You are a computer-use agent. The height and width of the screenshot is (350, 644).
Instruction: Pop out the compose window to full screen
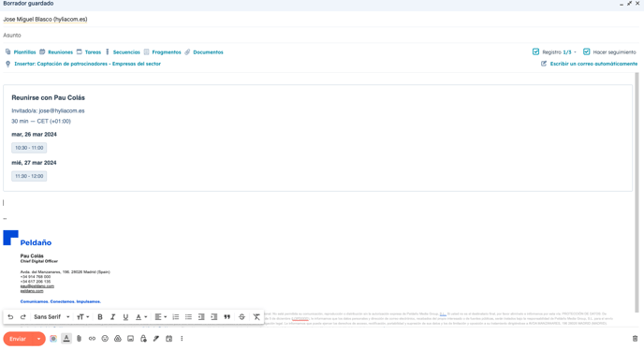click(x=629, y=4)
